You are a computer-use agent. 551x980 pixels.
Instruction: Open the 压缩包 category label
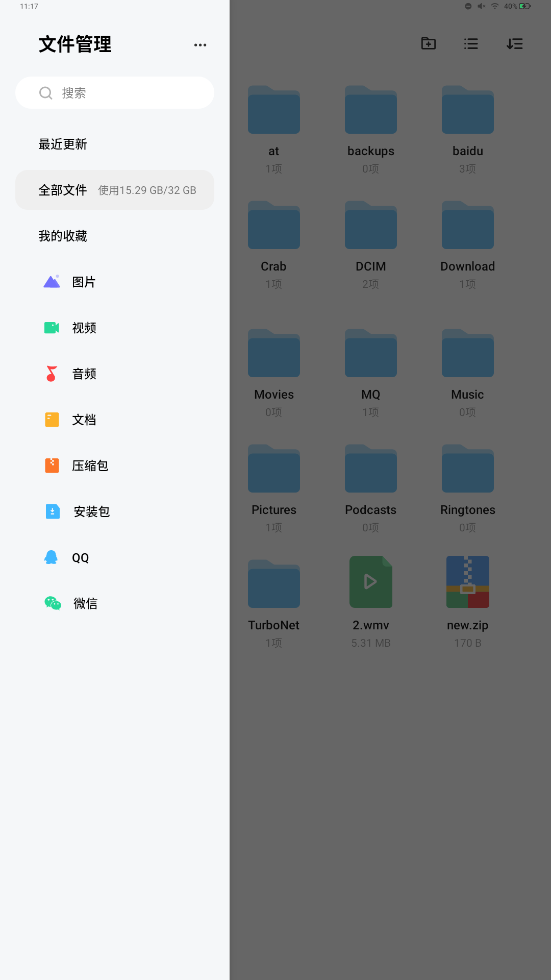[90, 465]
